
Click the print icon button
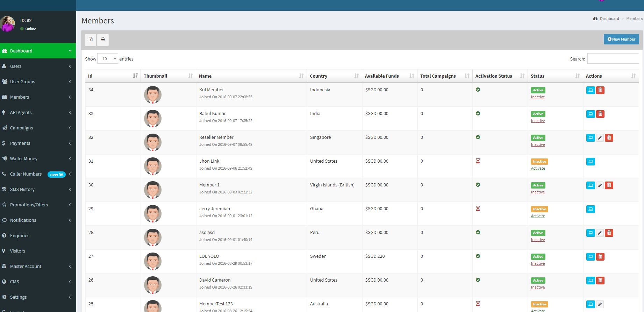pyautogui.click(x=103, y=40)
